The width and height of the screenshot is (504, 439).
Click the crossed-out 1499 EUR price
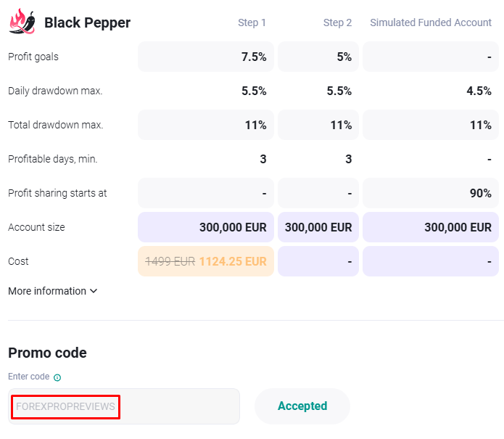tap(170, 261)
